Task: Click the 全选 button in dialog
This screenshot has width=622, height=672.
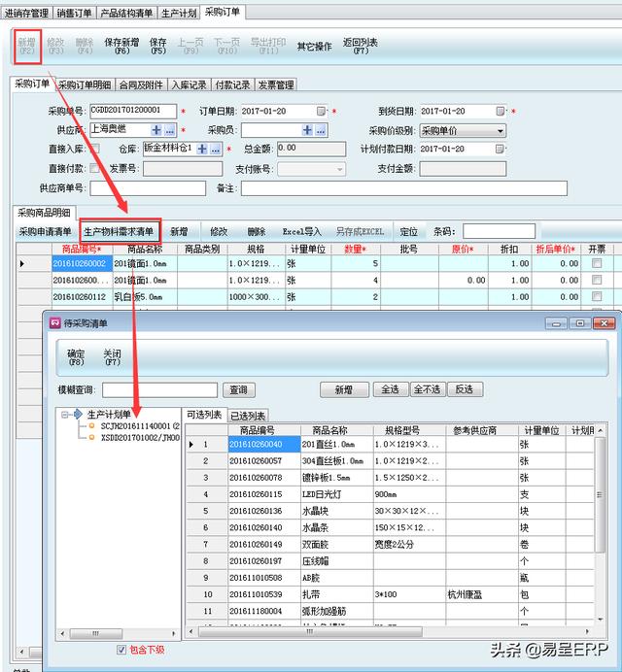Action: tap(390, 389)
